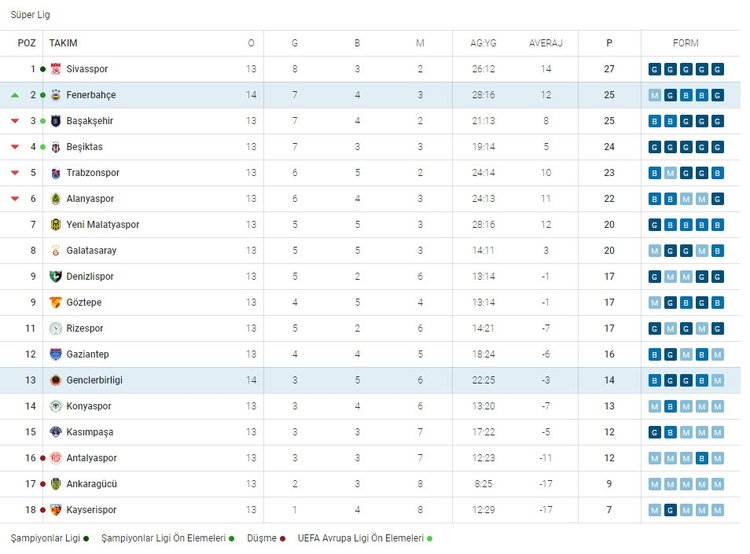The height and width of the screenshot is (554, 750).
Task: Click Alanyaspor's red down arrow indicator
Action: (15, 199)
